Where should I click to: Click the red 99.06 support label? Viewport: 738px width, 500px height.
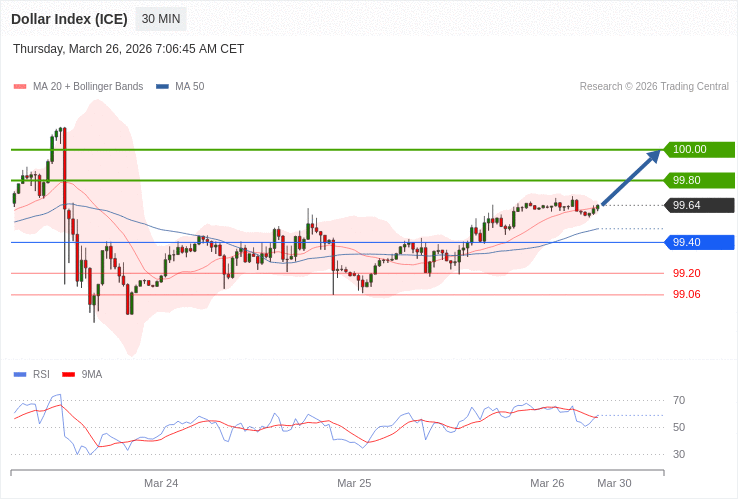click(x=686, y=294)
